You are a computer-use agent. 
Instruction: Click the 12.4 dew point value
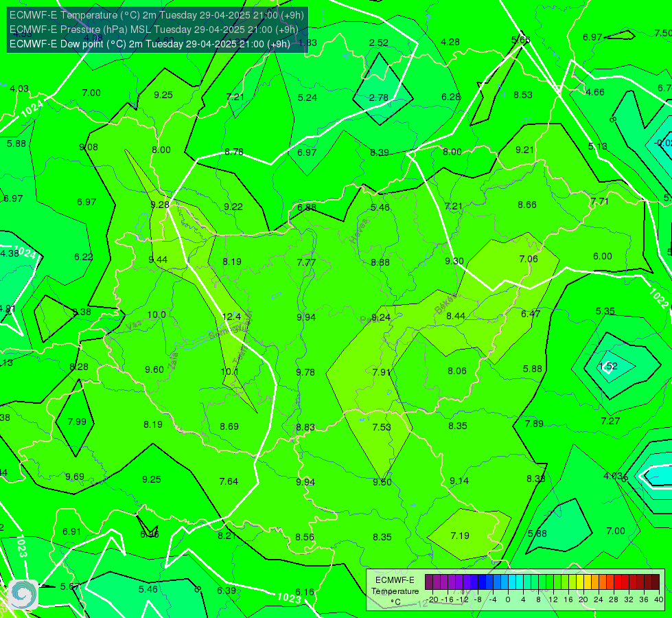(231, 317)
